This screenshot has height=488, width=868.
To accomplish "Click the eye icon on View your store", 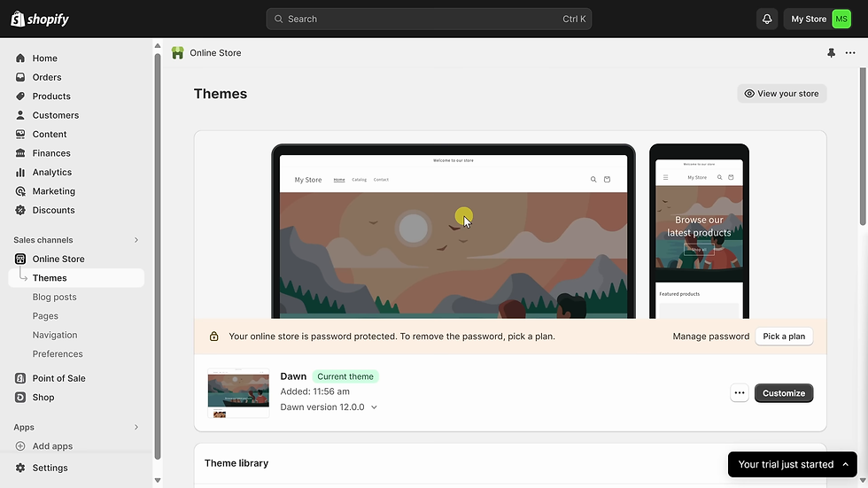I will [x=749, y=94].
